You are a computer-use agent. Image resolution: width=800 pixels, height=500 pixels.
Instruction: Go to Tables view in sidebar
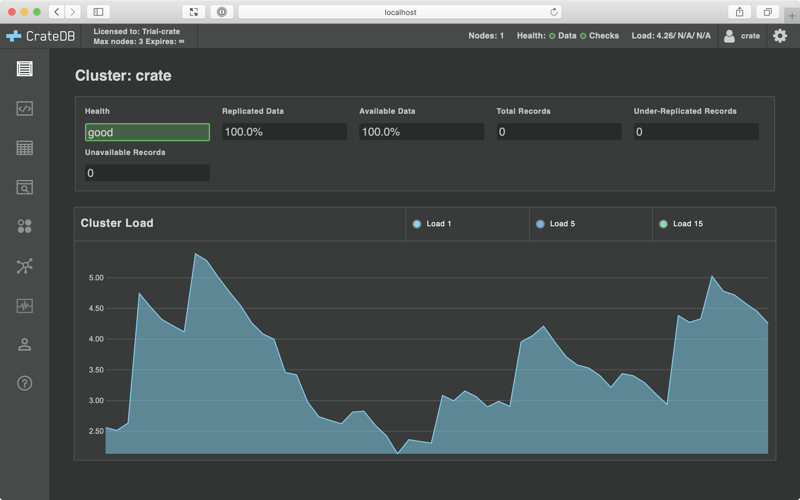(24, 148)
